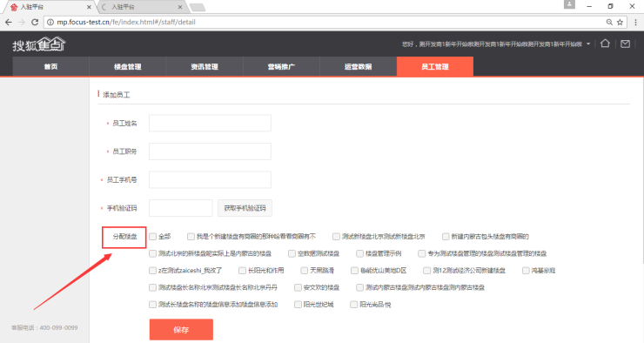Open 资讯管理 navigation tab
The image size is (644, 343).
tap(205, 66)
